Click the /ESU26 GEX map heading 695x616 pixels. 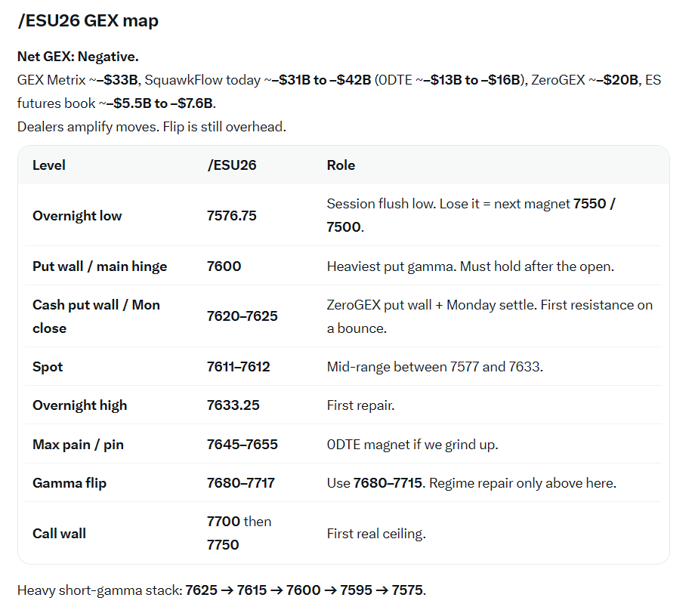[x=88, y=21]
